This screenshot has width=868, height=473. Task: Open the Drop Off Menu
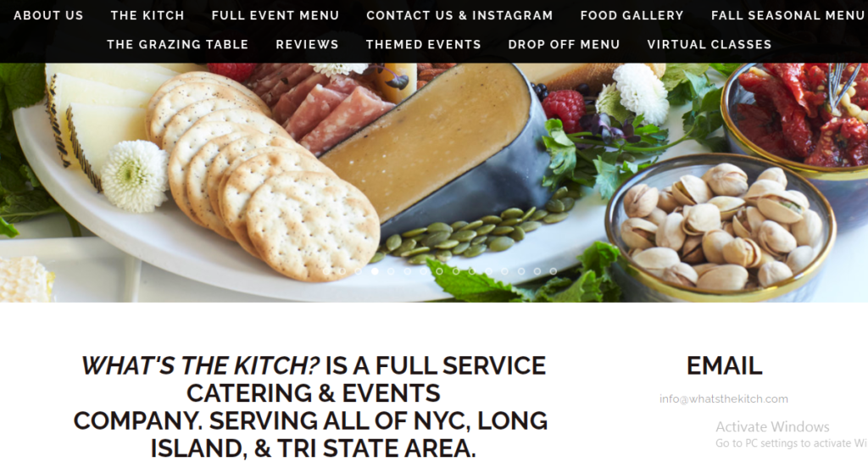coord(564,44)
